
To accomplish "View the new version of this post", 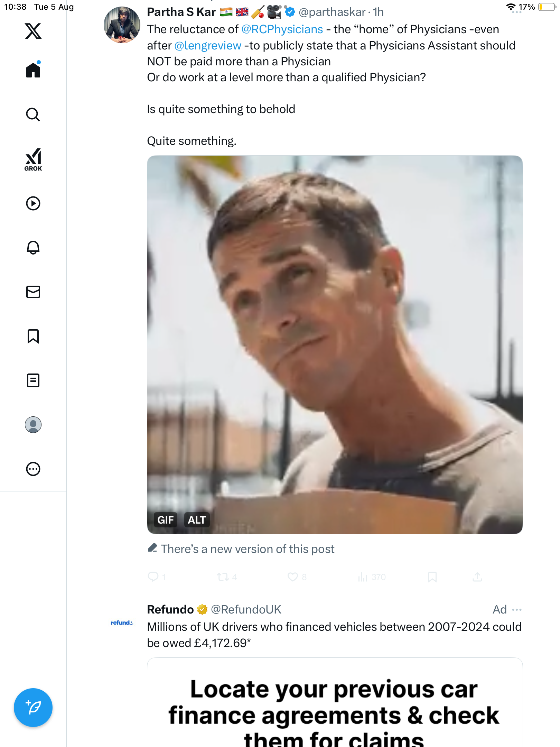I will pyautogui.click(x=248, y=549).
